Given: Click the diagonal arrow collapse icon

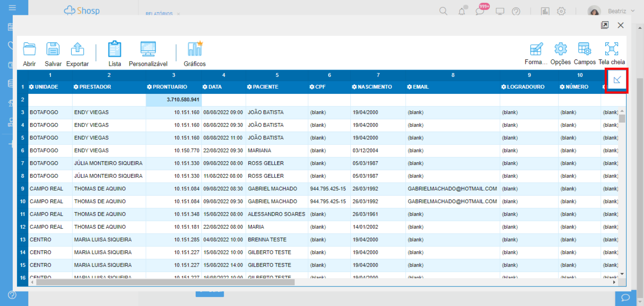Looking at the screenshot, I should 618,80.
